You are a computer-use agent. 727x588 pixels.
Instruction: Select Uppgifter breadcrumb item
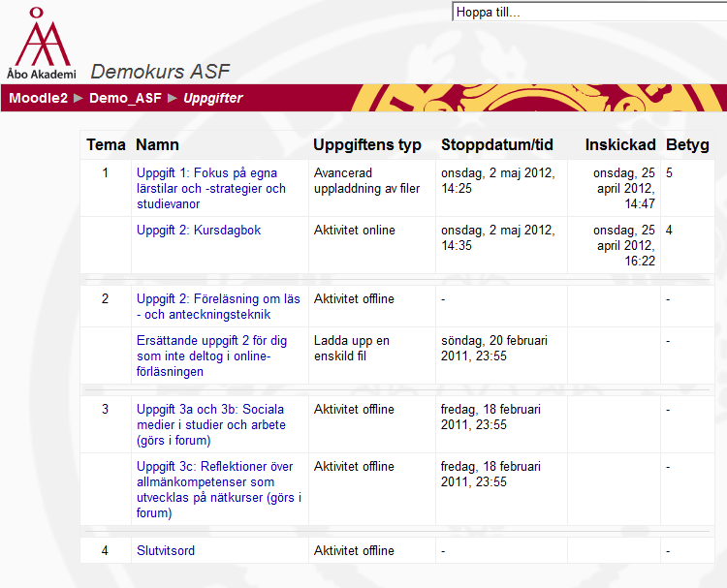point(213,98)
